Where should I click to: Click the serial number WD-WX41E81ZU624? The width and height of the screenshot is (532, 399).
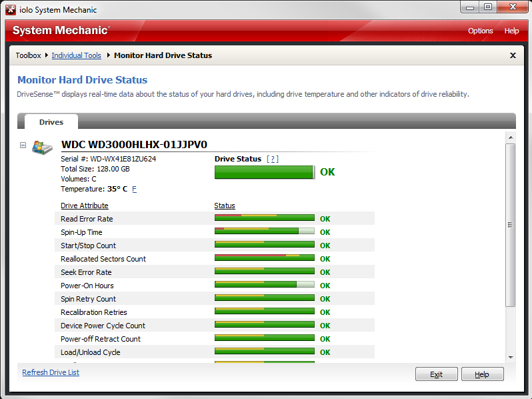[x=123, y=159]
